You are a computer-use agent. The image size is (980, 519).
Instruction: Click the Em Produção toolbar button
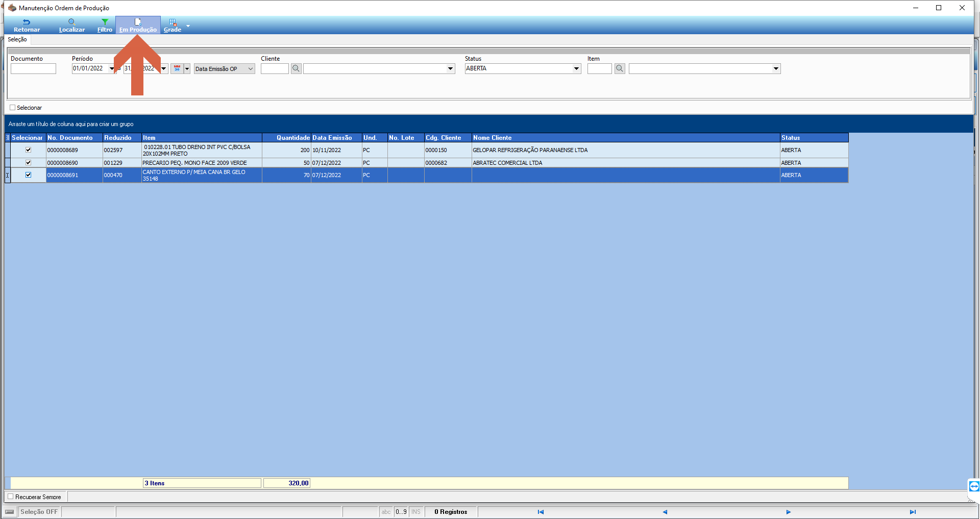pos(138,26)
